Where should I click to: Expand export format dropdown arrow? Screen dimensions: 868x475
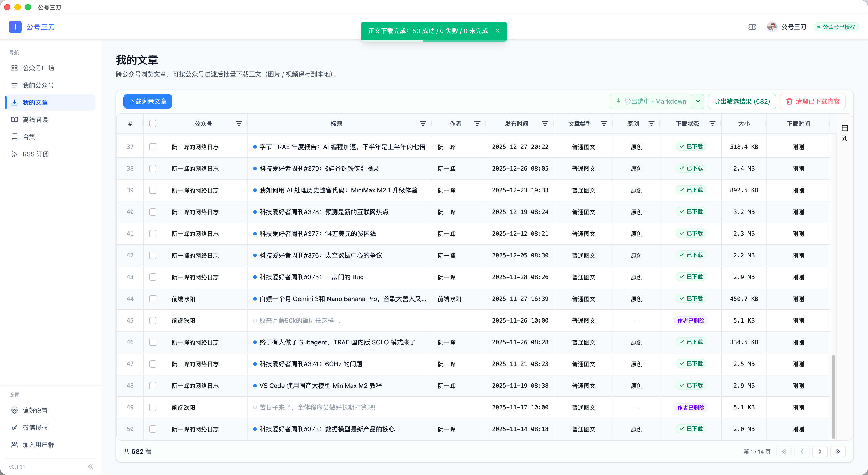698,101
